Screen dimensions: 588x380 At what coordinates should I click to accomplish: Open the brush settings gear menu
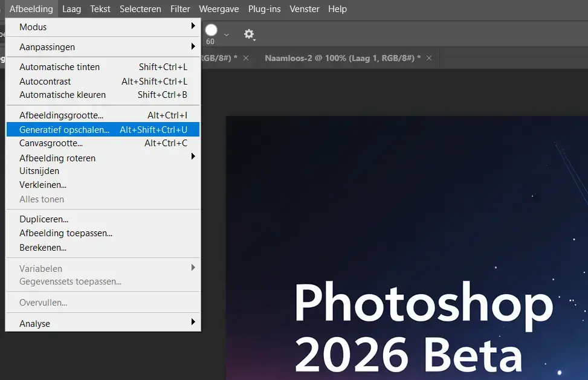(249, 34)
